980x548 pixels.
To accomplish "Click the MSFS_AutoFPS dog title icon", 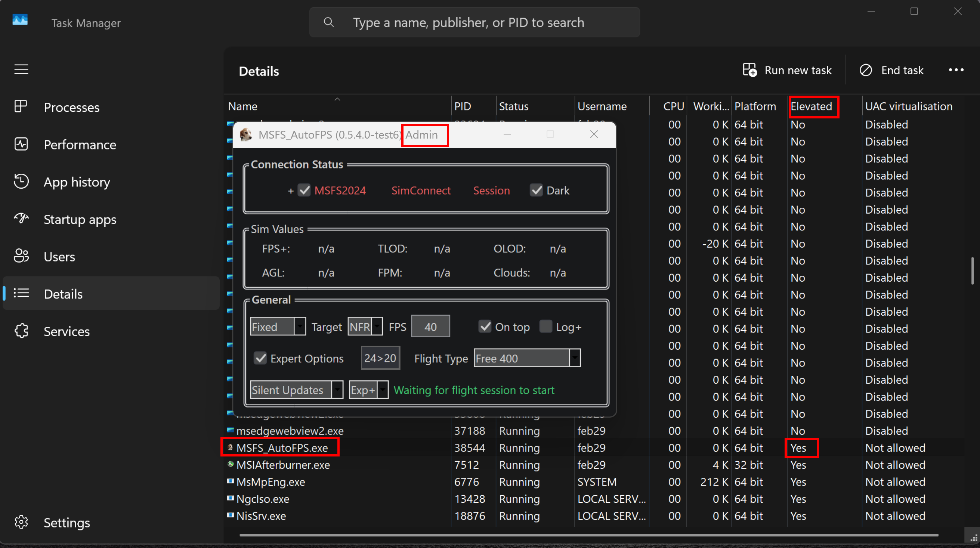I will pos(246,134).
